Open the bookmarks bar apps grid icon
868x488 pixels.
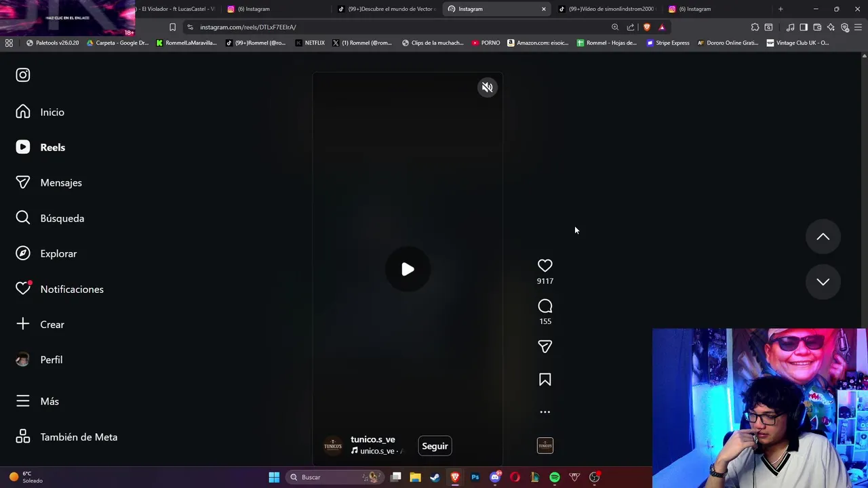tap(9, 43)
